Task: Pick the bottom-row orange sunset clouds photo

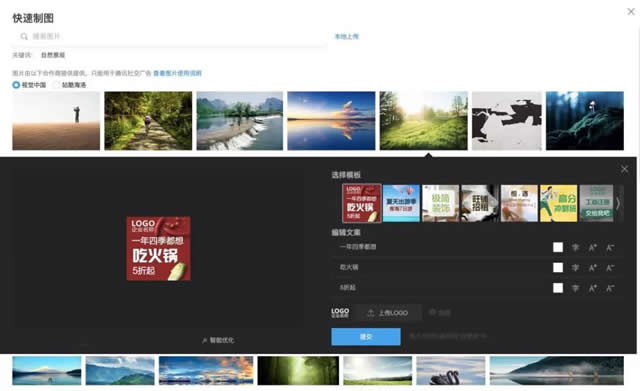Action: (206, 371)
